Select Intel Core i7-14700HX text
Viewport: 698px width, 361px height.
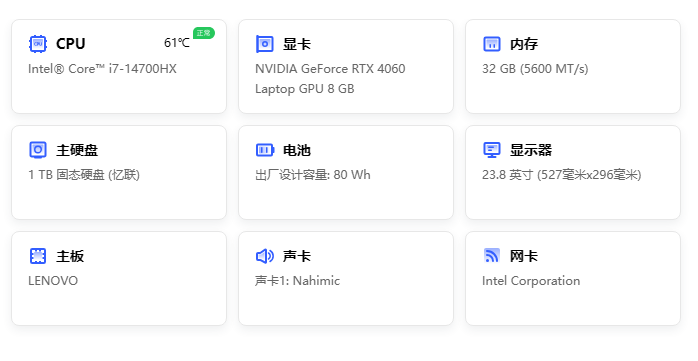pos(102,69)
